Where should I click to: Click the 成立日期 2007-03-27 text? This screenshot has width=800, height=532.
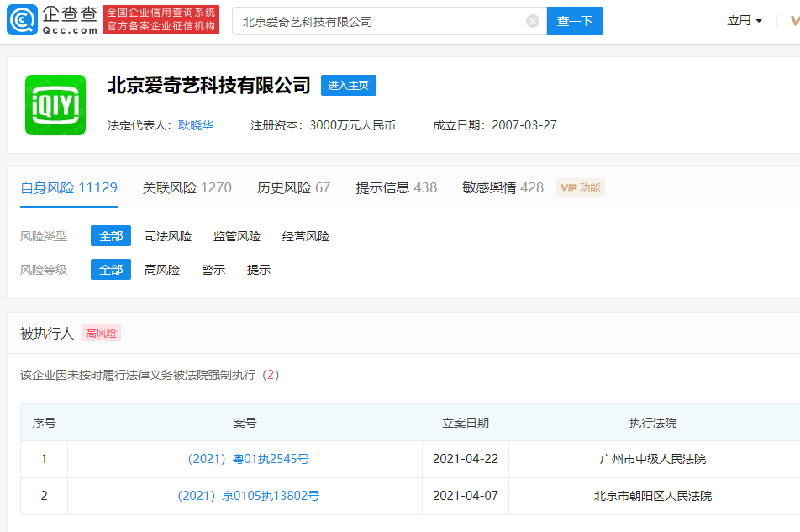coord(494,125)
